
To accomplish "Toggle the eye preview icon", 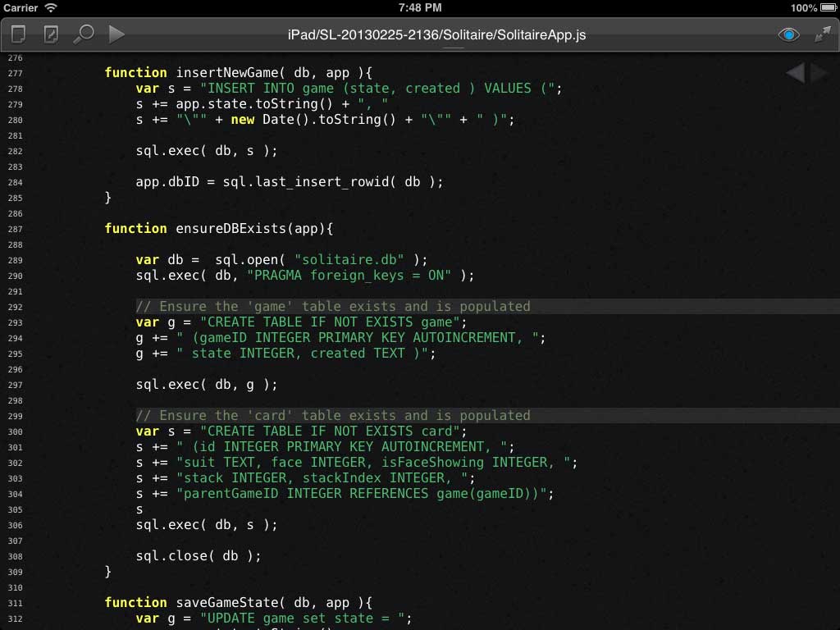I will point(788,34).
